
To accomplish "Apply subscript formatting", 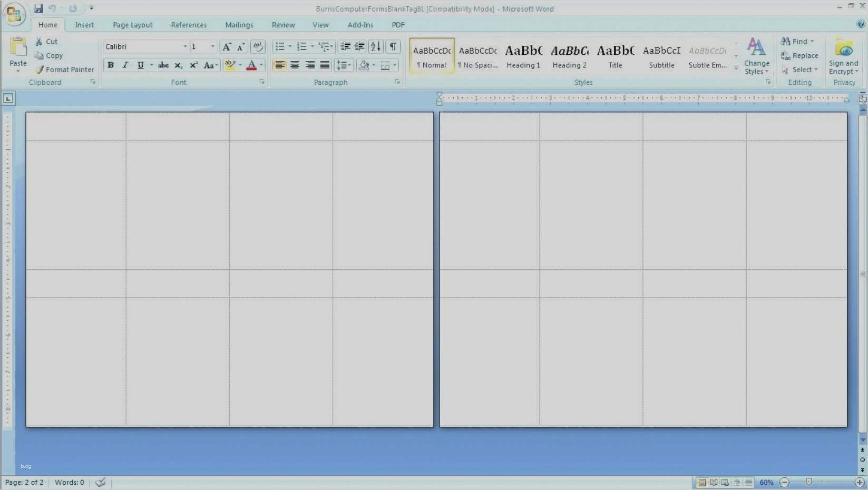I will [179, 65].
